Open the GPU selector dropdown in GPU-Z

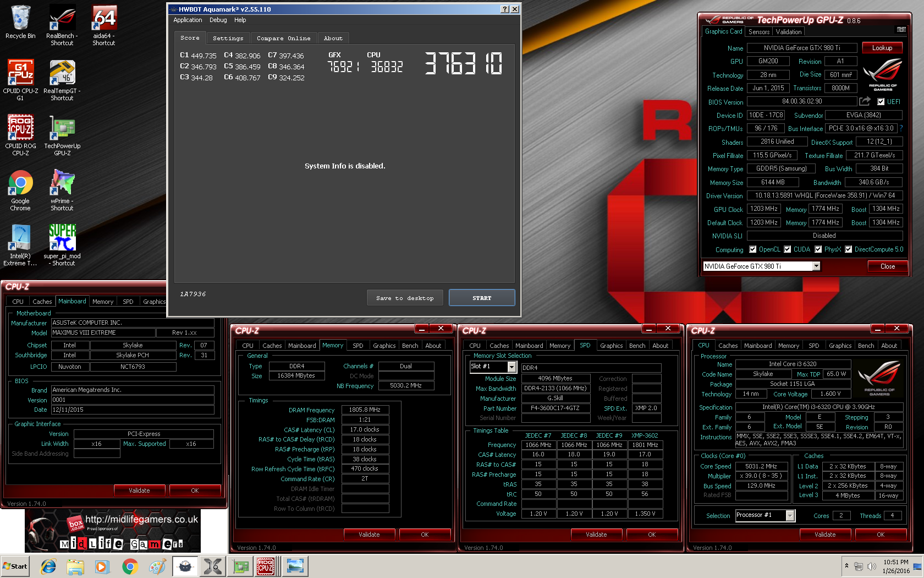pos(816,266)
